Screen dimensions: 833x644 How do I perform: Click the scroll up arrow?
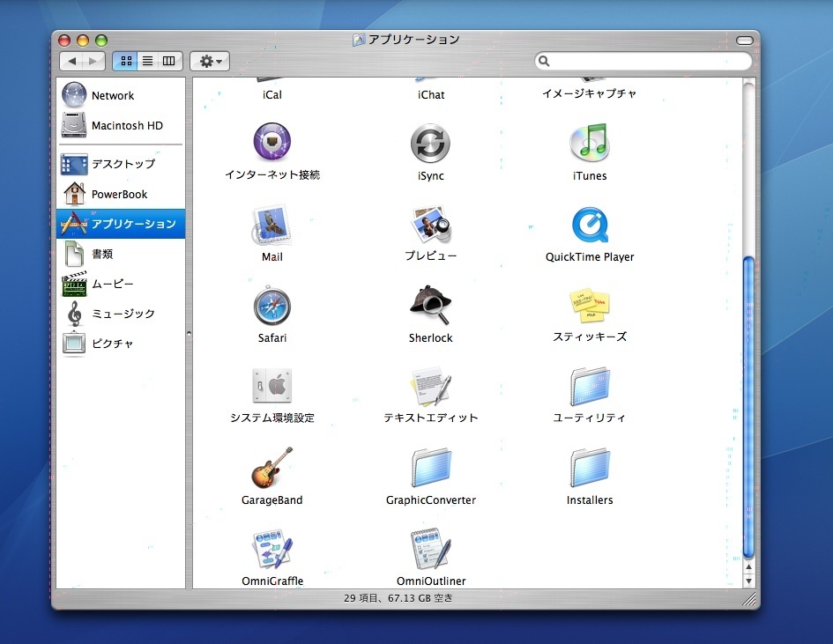[748, 567]
